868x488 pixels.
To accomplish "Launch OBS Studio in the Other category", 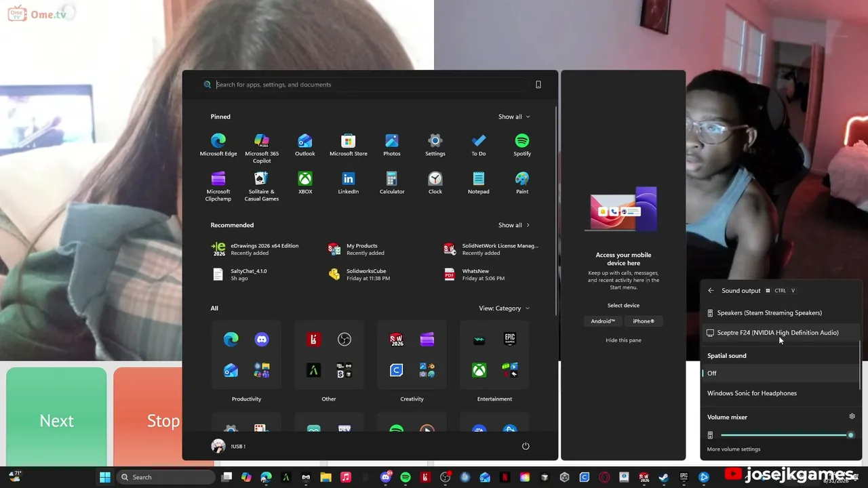I will tap(344, 339).
